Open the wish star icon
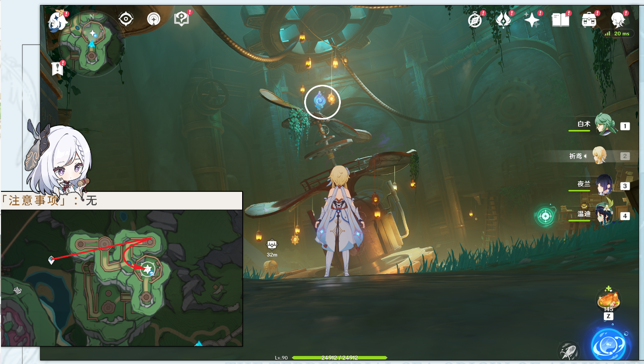The image size is (644, 364). 532,20
